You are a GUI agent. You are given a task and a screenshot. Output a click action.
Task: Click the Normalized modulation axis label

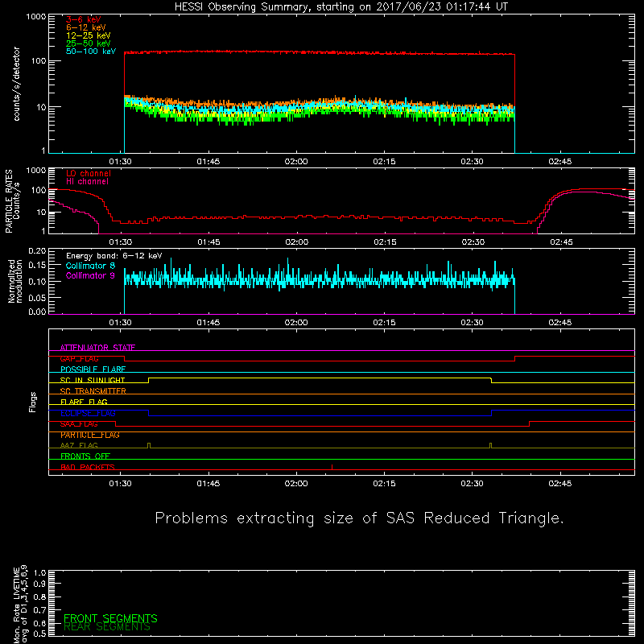(x=15, y=281)
